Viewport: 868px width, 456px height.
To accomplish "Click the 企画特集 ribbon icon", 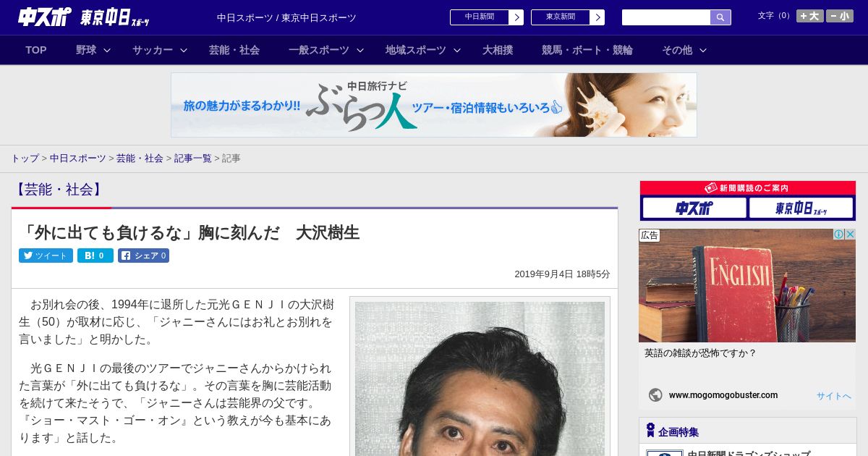I will click(x=650, y=431).
